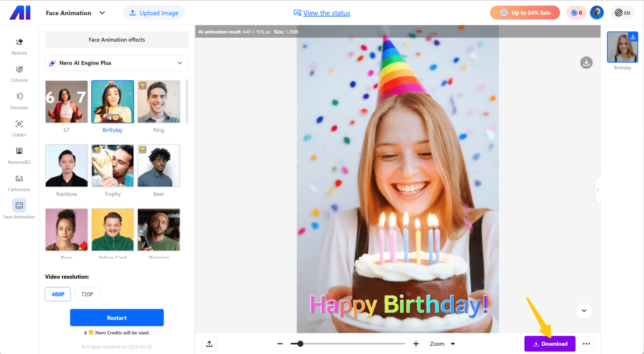This screenshot has height=354, width=644.
Task: Choose the Rose effect thumbnail
Action: (x=67, y=230)
